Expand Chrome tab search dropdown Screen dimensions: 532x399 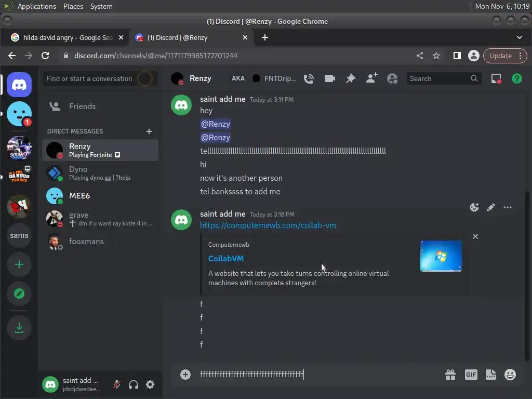coord(520,37)
